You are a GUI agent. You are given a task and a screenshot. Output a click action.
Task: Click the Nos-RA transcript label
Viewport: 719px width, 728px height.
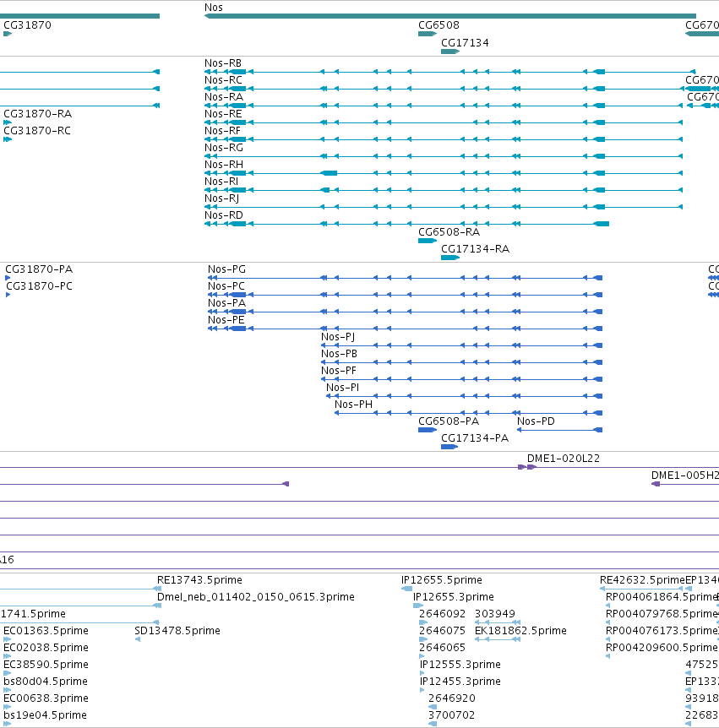pyautogui.click(x=223, y=96)
